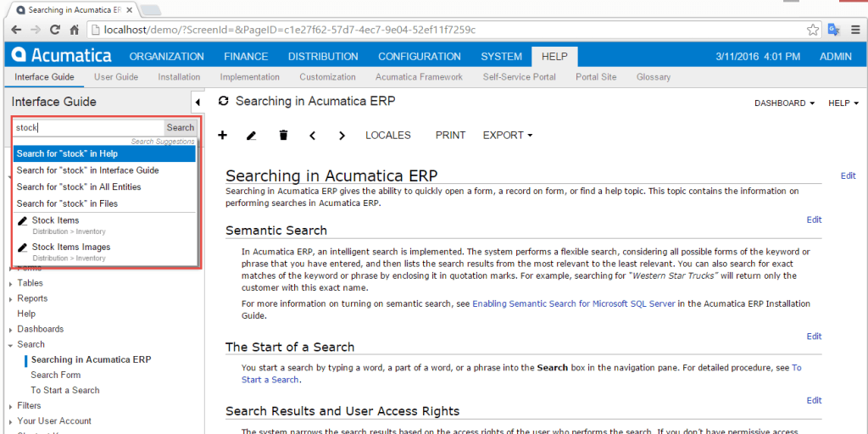Switch to Portal Site tab
The width and height of the screenshot is (868, 434).
pos(596,77)
